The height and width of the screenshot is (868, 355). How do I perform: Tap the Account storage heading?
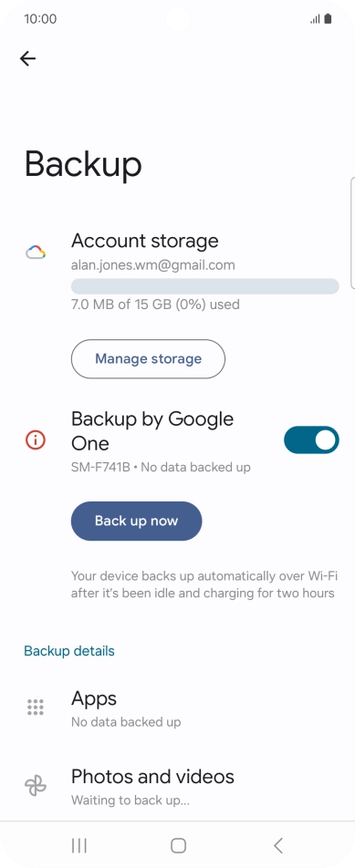(x=144, y=241)
